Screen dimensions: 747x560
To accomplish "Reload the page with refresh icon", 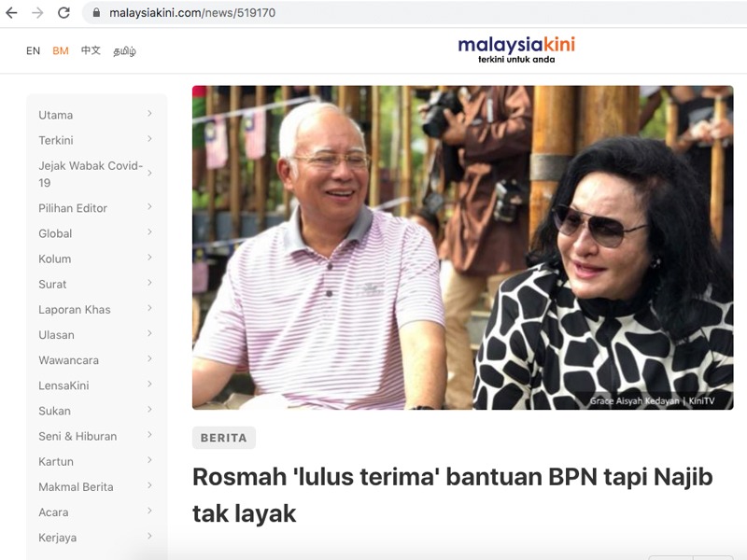I will tap(63, 13).
